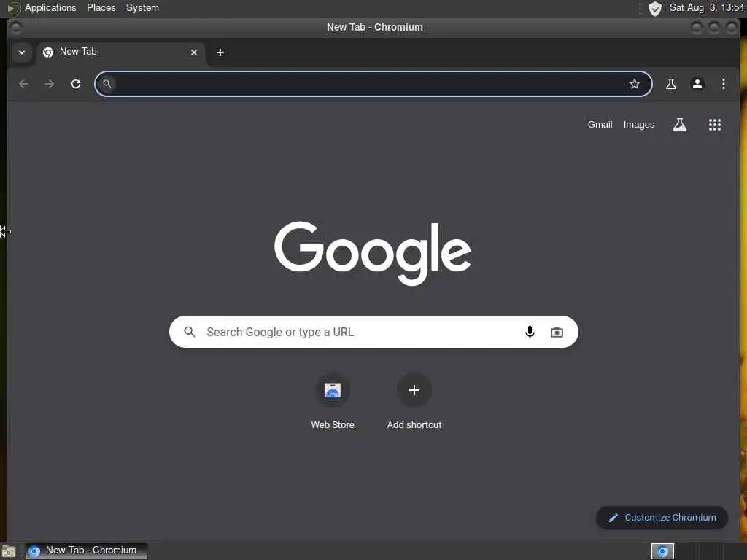This screenshot has width=747, height=560.
Task: Click the browser forward arrow
Action: (x=50, y=84)
